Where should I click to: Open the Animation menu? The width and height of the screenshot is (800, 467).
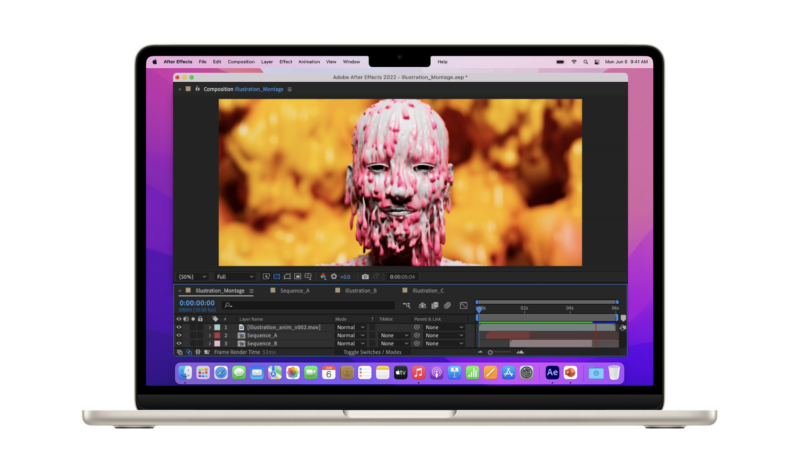(x=309, y=62)
